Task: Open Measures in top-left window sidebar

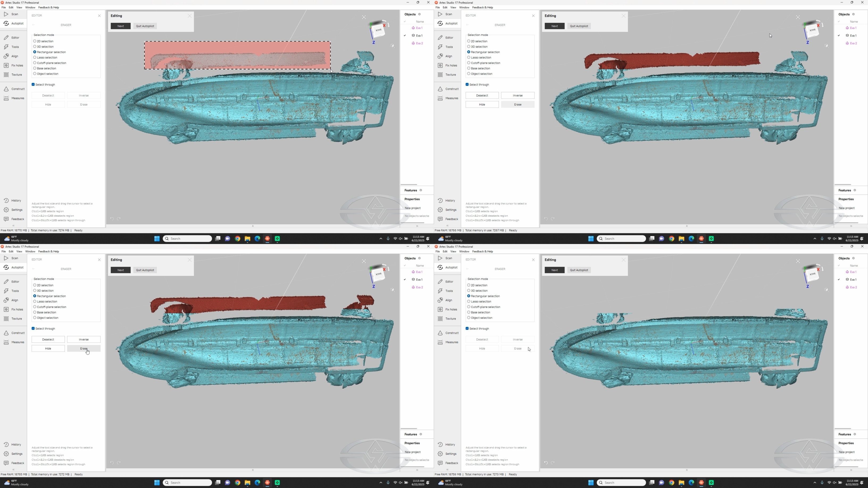Action: point(14,98)
